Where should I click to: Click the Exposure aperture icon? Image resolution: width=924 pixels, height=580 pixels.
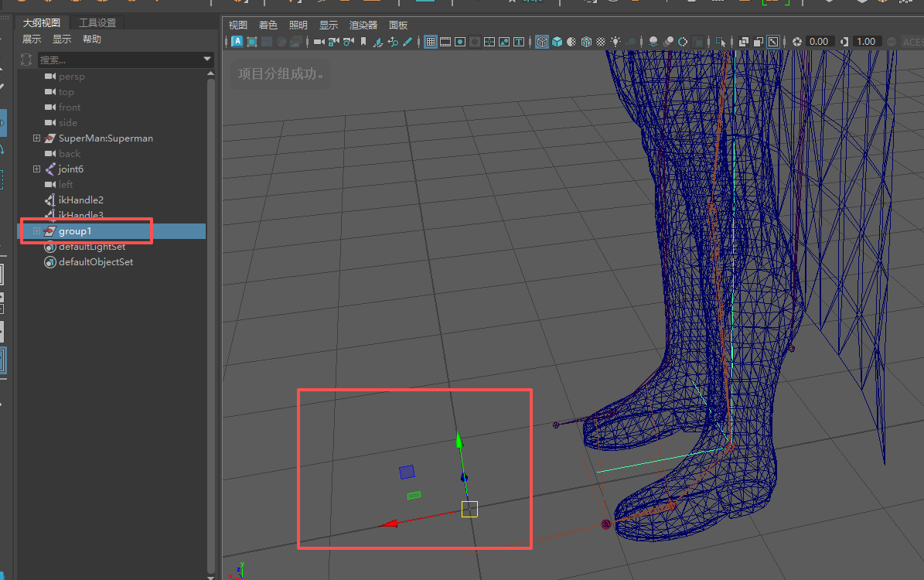797,42
